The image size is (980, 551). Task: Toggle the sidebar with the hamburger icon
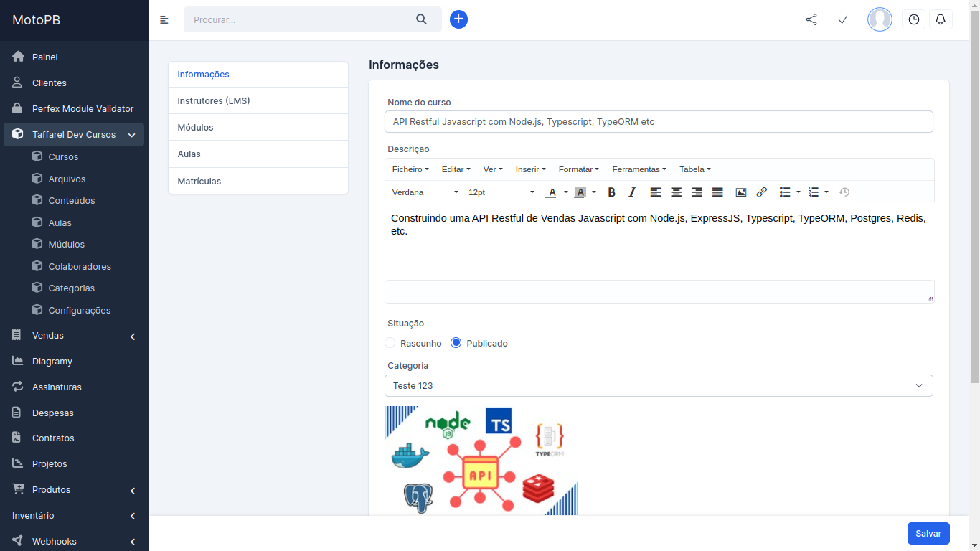[x=164, y=19]
